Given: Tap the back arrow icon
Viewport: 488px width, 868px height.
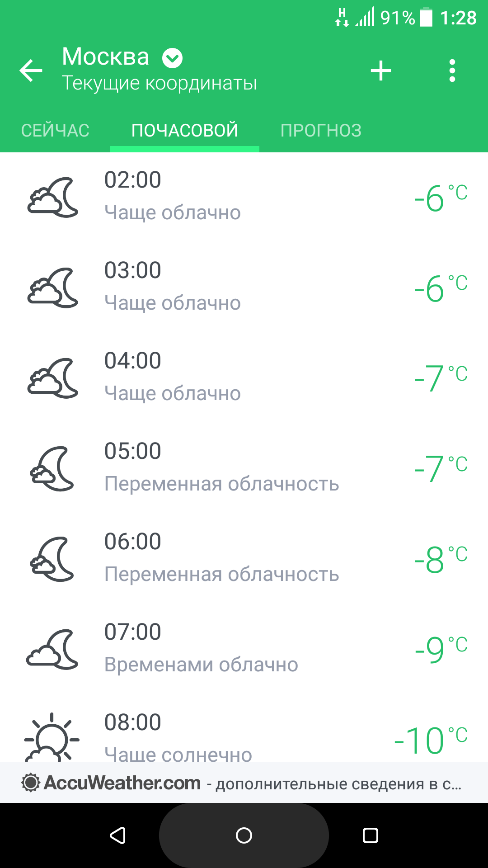Looking at the screenshot, I should pyautogui.click(x=31, y=71).
